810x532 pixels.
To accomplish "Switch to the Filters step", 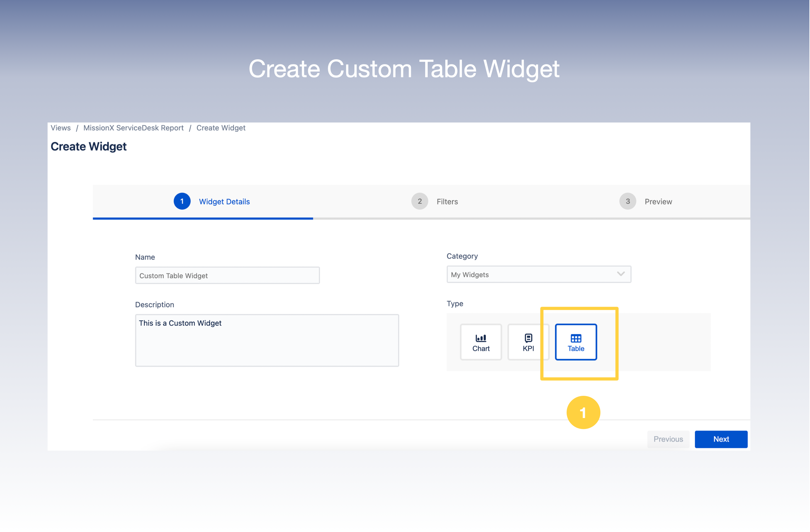I will click(x=447, y=201).
